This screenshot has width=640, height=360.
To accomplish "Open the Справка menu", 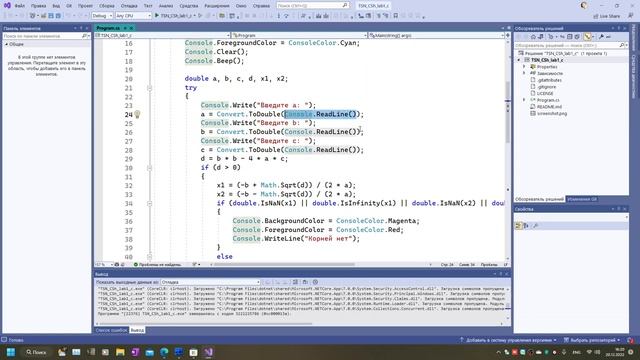I will 261,6.
